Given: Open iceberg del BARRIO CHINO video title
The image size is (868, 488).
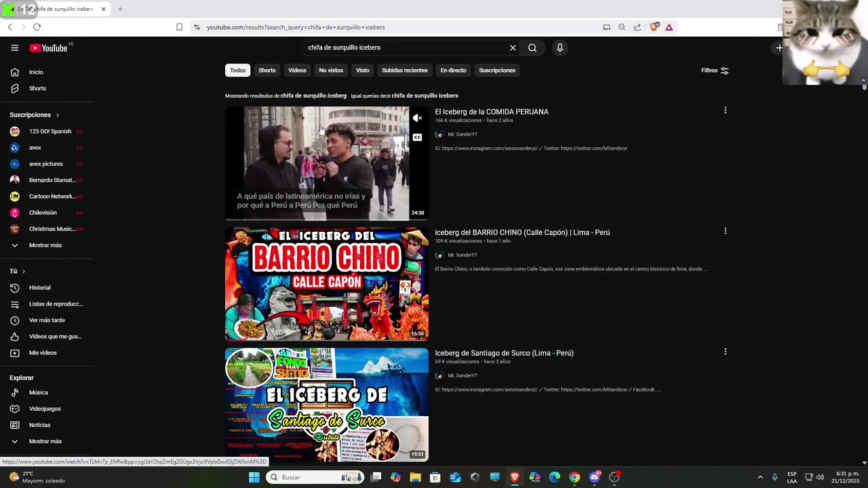Looking at the screenshot, I should [x=522, y=232].
